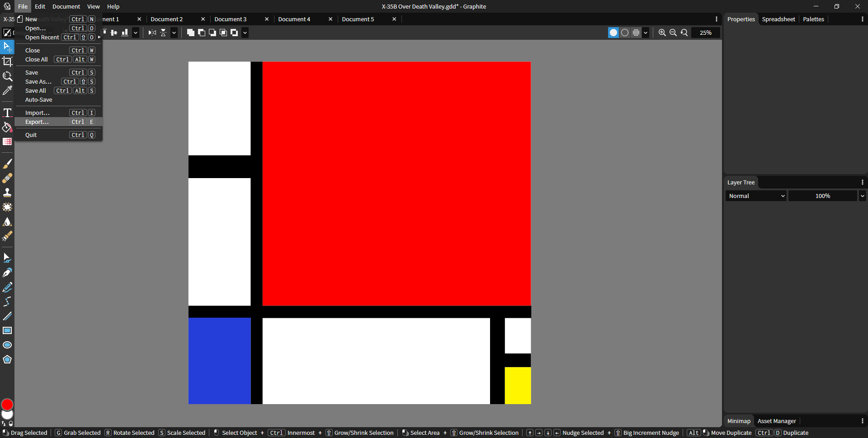Click the flip vertical icon
This screenshot has height=438, width=868.
(163, 33)
